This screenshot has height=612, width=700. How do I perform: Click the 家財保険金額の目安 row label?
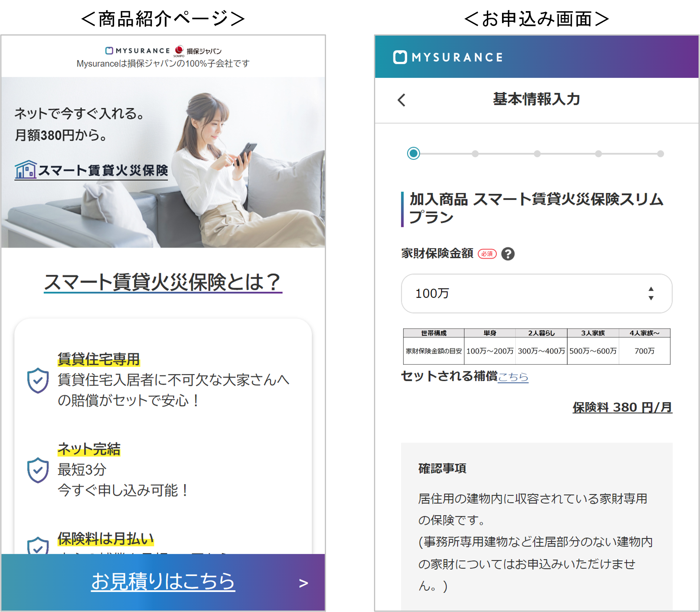click(434, 351)
